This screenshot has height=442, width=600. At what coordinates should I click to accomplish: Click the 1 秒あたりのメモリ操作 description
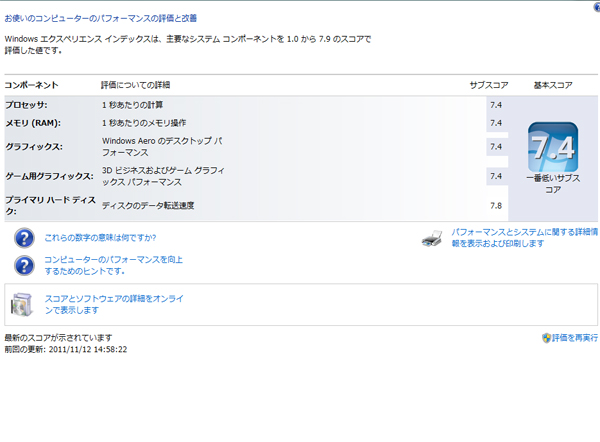pyautogui.click(x=144, y=123)
